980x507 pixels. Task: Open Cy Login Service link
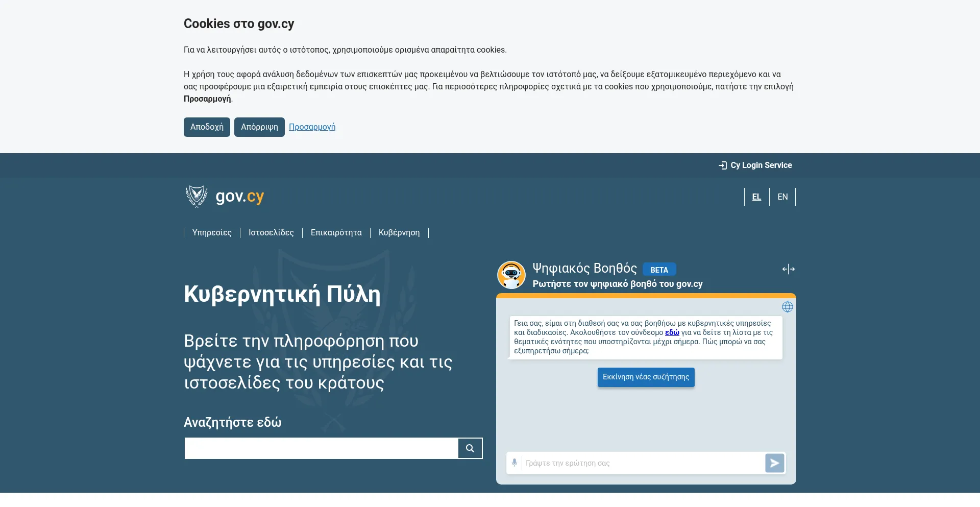pos(755,165)
